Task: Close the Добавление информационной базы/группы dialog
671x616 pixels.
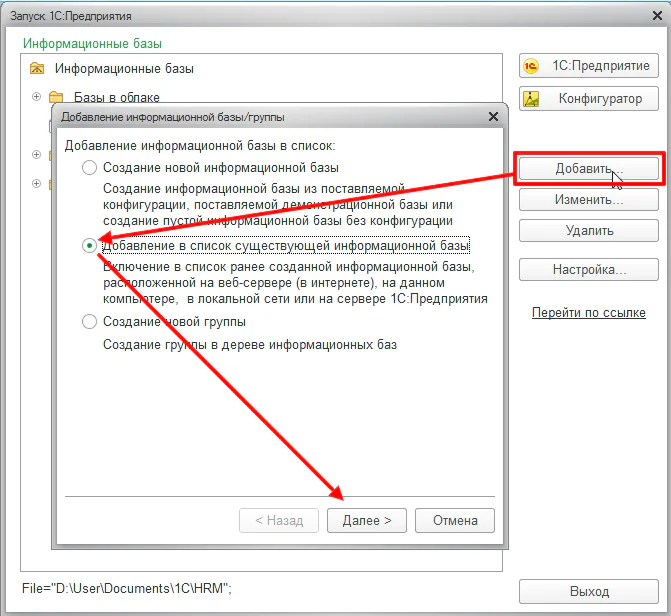Action: [x=493, y=117]
